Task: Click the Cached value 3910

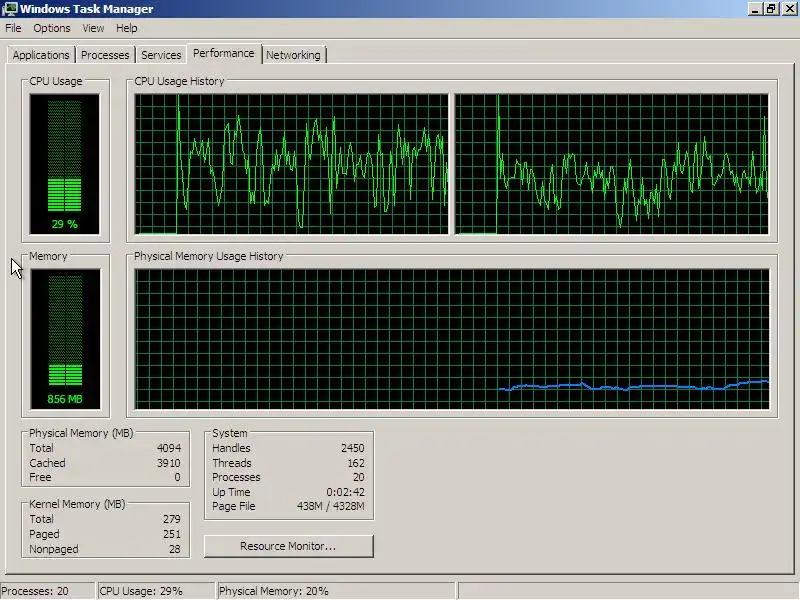Action: click(169, 463)
